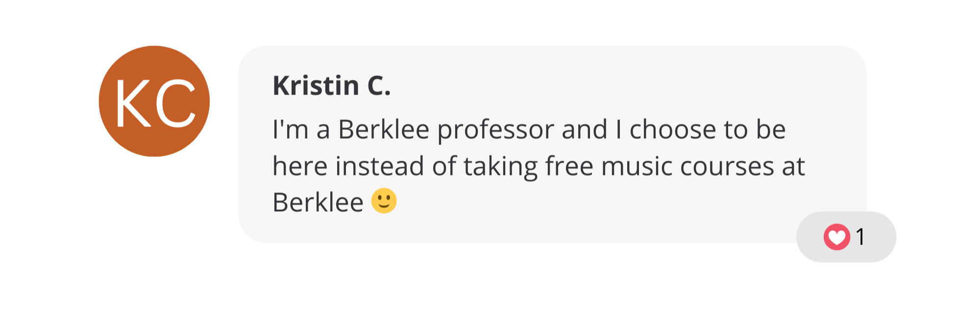Screen dimensions: 980x321
Task: Click the first word "Berklee" in the comment
Action: [383, 130]
